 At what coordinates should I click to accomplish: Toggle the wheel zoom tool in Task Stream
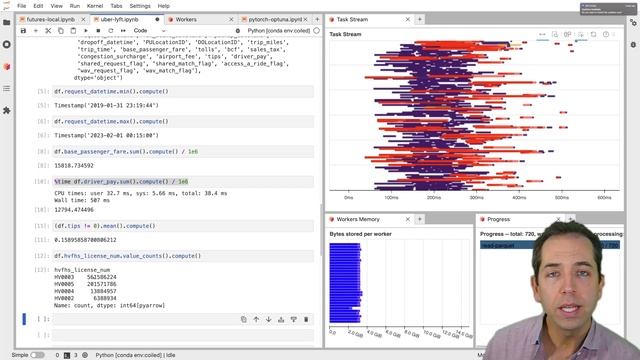pyautogui.click(x=567, y=35)
